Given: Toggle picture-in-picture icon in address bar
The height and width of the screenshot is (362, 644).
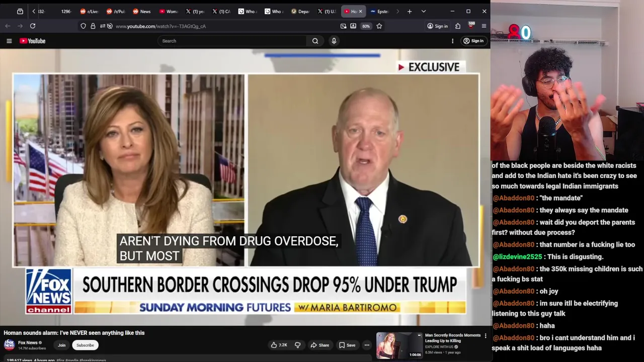Looking at the screenshot, I should click(x=343, y=26).
